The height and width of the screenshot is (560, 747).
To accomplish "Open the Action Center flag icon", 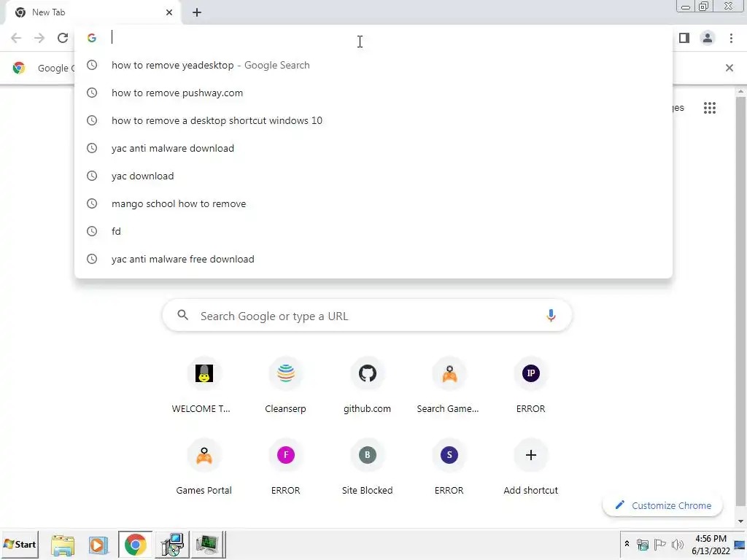I will tap(659, 544).
